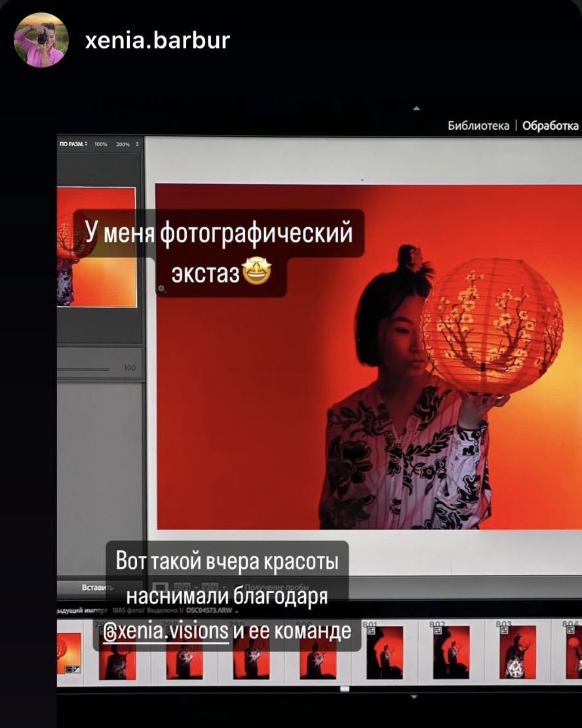Viewport: 582px width, 728px height.
Task: Expand the ПО РАЗМ. zoom dropdown
Action: tap(73, 144)
